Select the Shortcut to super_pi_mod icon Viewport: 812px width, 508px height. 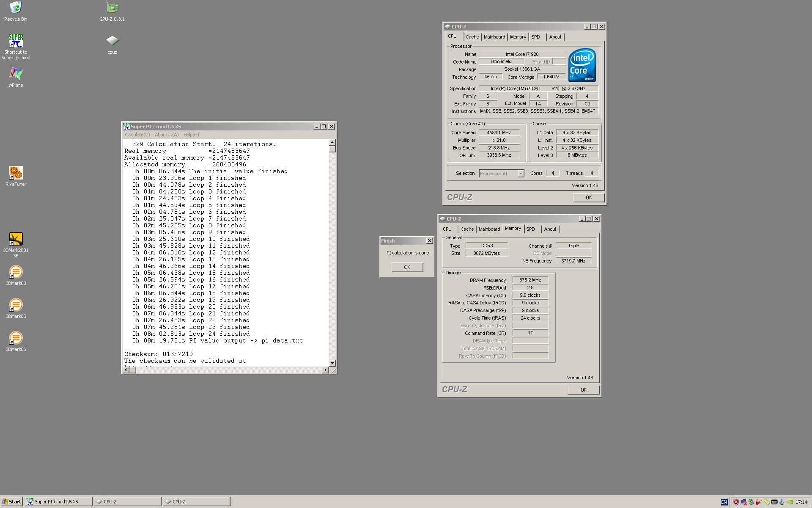pos(16,47)
